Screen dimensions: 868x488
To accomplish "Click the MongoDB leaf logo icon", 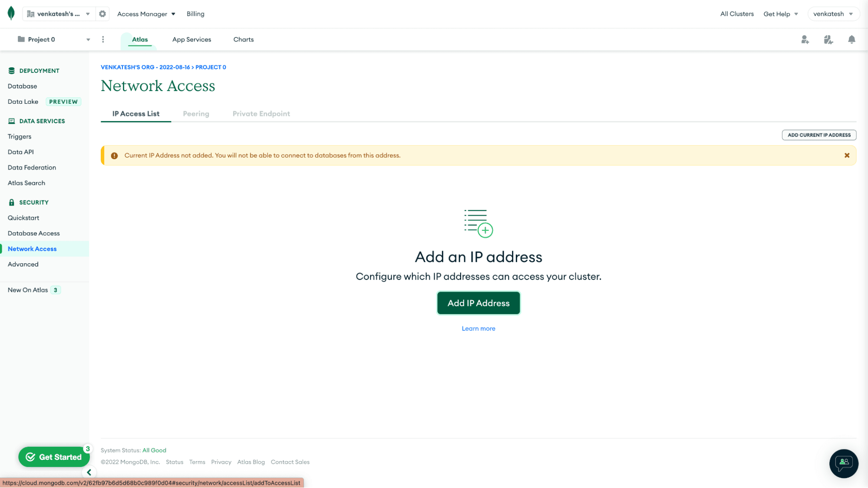I will [11, 13].
